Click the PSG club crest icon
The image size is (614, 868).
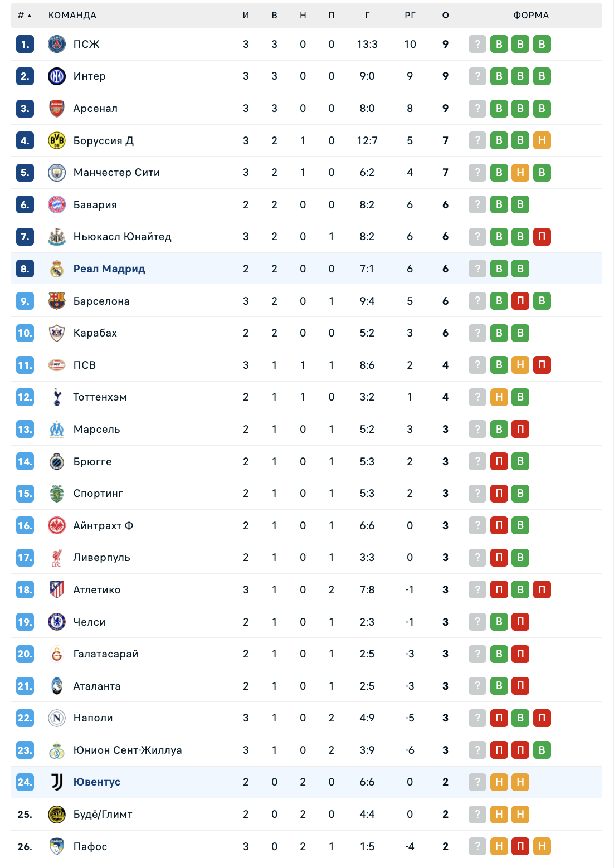[57, 44]
